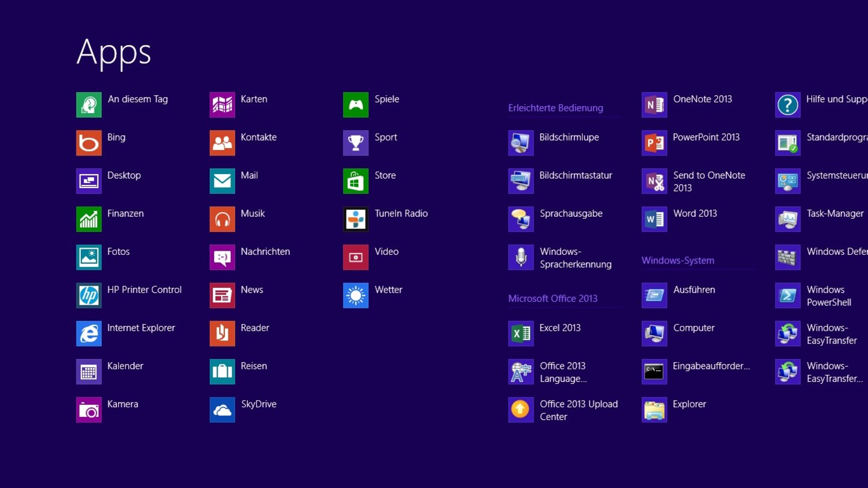Launch the Fotos app icon
This screenshot has width=868, height=488.
(89, 257)
